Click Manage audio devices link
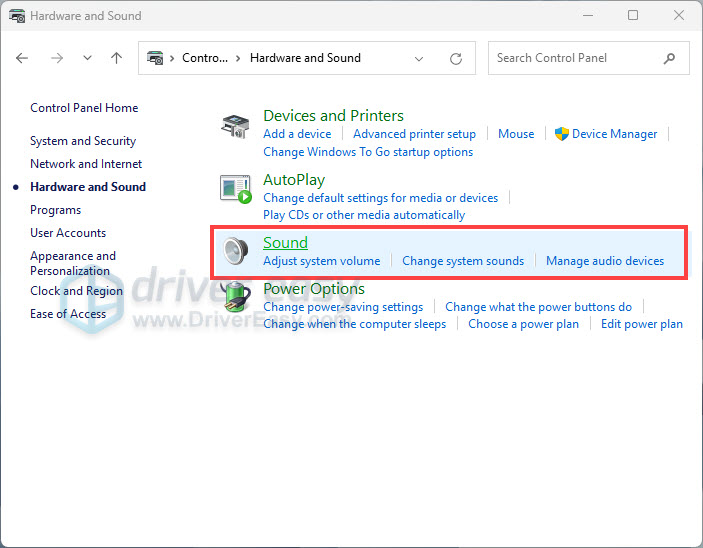 point(605,261)
